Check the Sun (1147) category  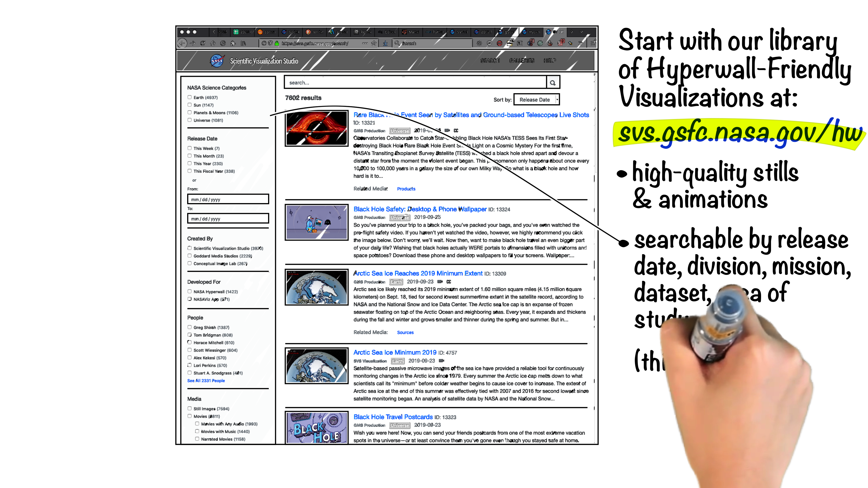coord(190,105)
